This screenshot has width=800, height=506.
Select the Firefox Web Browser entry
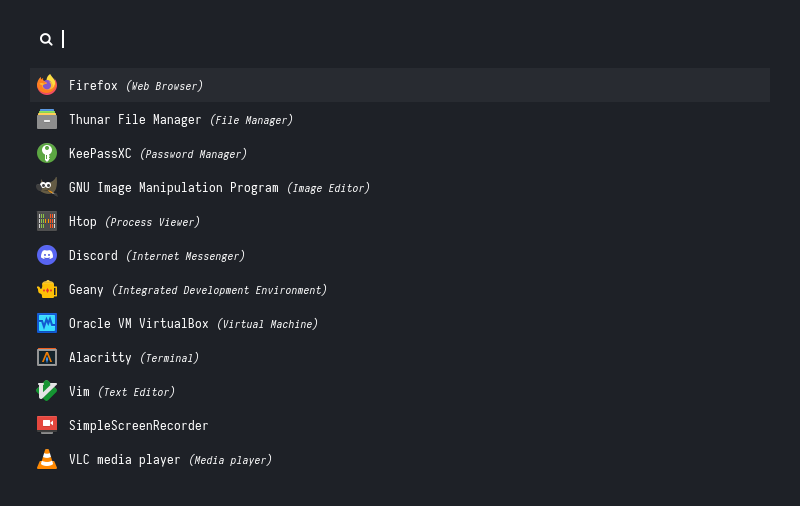pos(136,86)
